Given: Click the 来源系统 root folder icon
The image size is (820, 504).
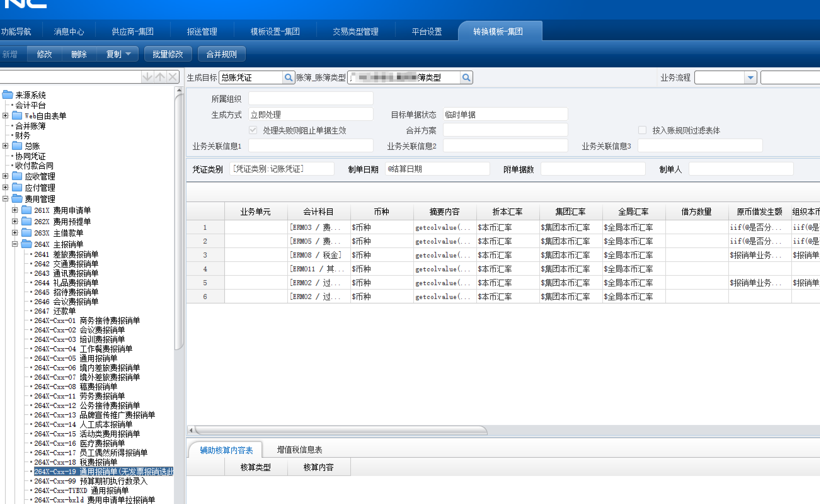Looking at the screenshot, I should click(7, 95).
